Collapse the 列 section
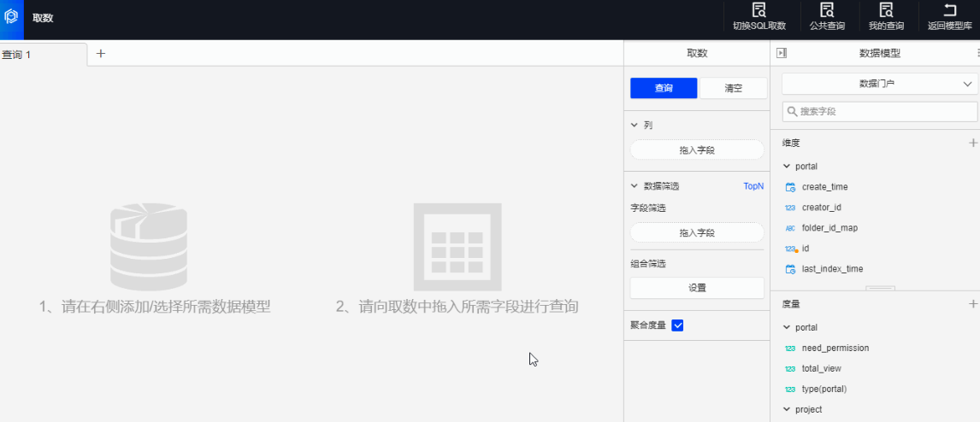 [635, 126]
